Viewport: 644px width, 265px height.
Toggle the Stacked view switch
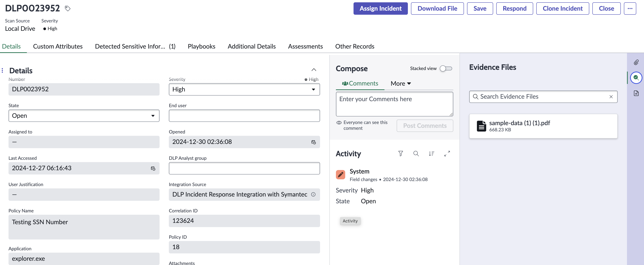(x=446, y=68)
